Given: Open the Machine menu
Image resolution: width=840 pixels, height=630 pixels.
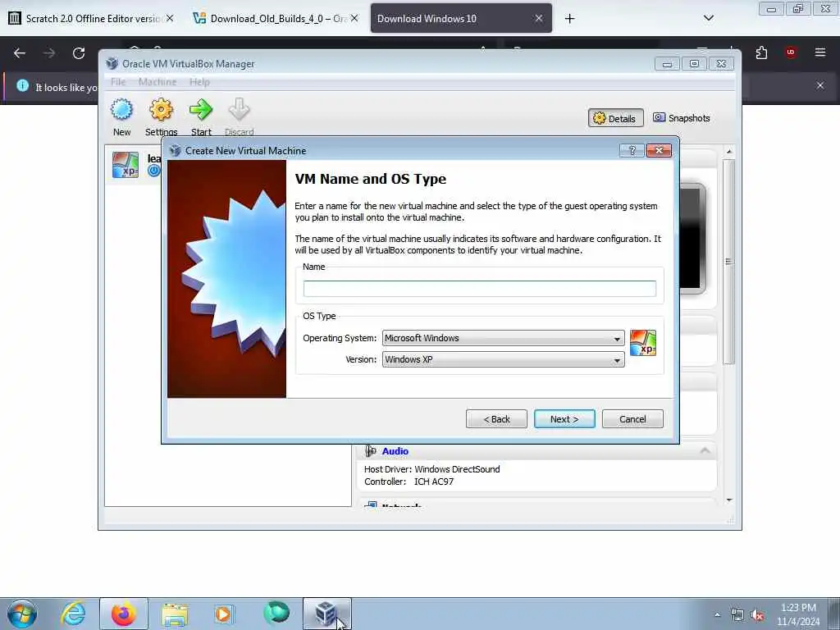Looking at the screenshot, I should pyautogui.click(x=157, y=82).
